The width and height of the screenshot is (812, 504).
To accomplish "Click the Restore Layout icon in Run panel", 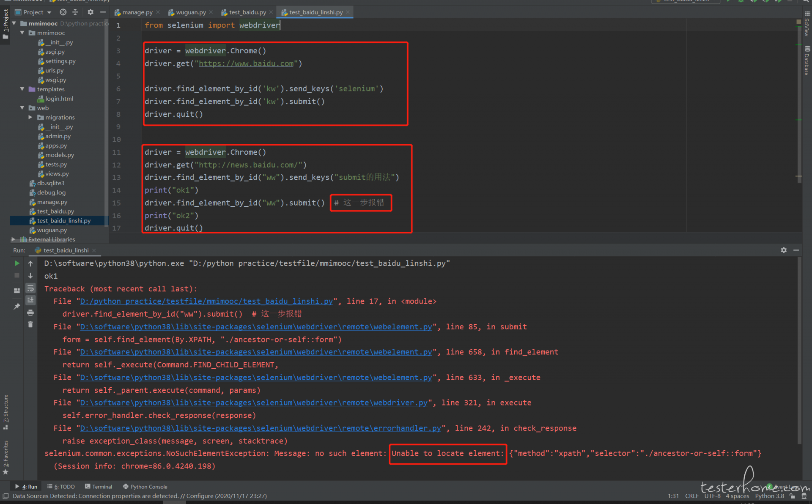I will pyautogui.click(x=17, y=290).
